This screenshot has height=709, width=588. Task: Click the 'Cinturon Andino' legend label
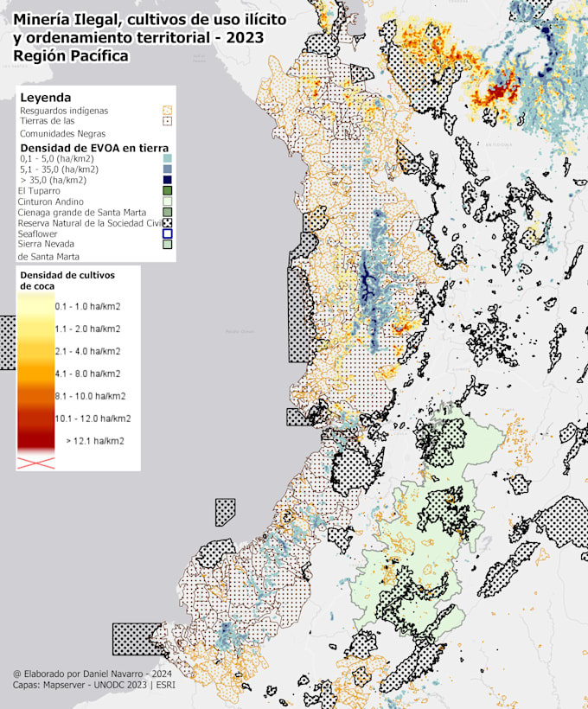click(51, 201)
